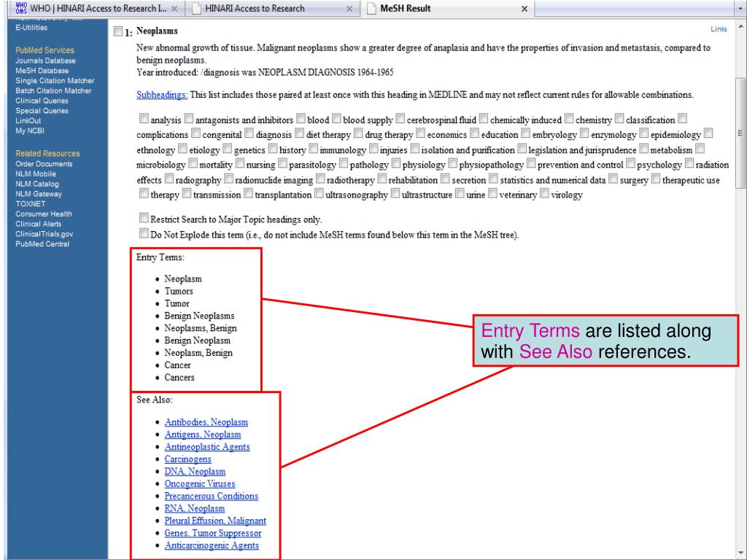
Task: Select the blood supply subheading checkbox
Action: tap(336, 118)
